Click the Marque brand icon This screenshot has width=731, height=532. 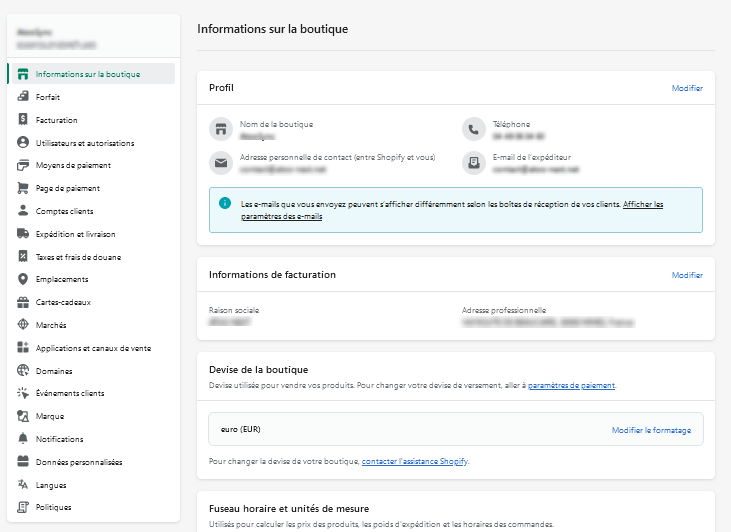[23, 416]
